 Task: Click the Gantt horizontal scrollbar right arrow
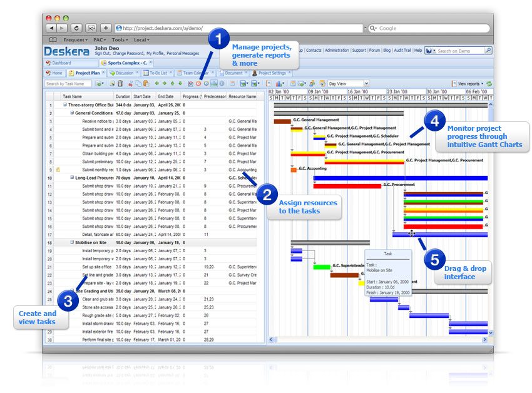tap(484, 339)
